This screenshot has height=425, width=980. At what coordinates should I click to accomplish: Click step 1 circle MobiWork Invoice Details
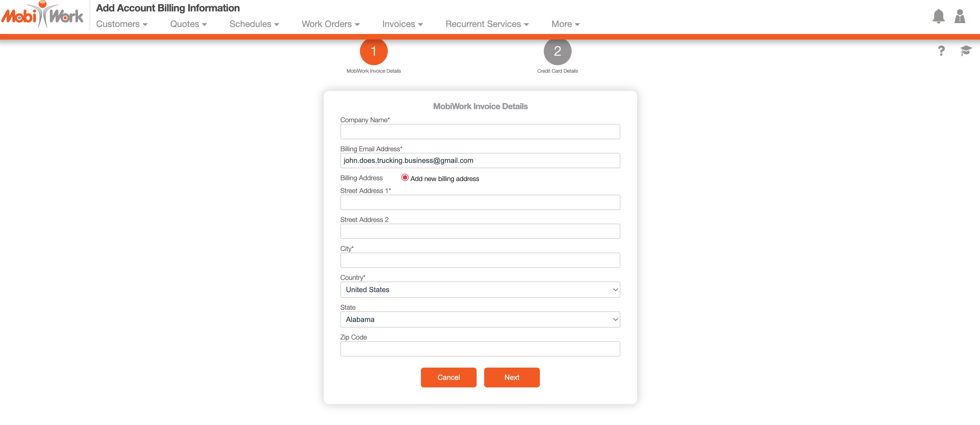pos(374,51)
